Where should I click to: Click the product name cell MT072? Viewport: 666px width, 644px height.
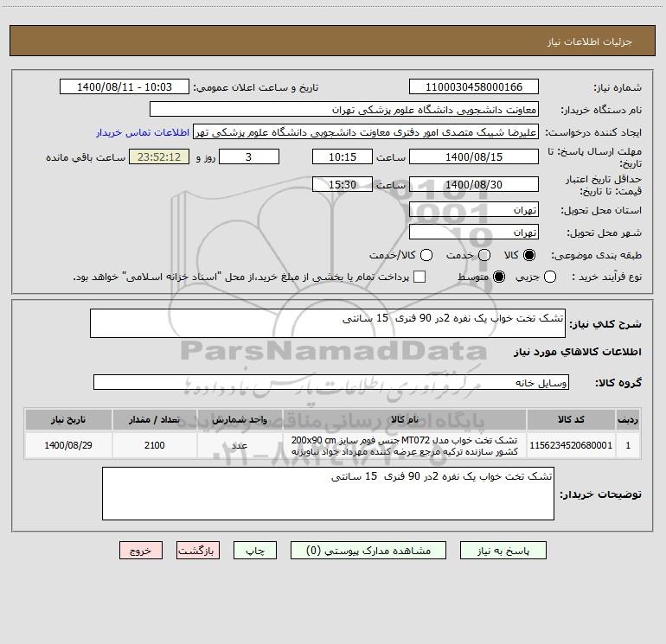coord(405,445)
